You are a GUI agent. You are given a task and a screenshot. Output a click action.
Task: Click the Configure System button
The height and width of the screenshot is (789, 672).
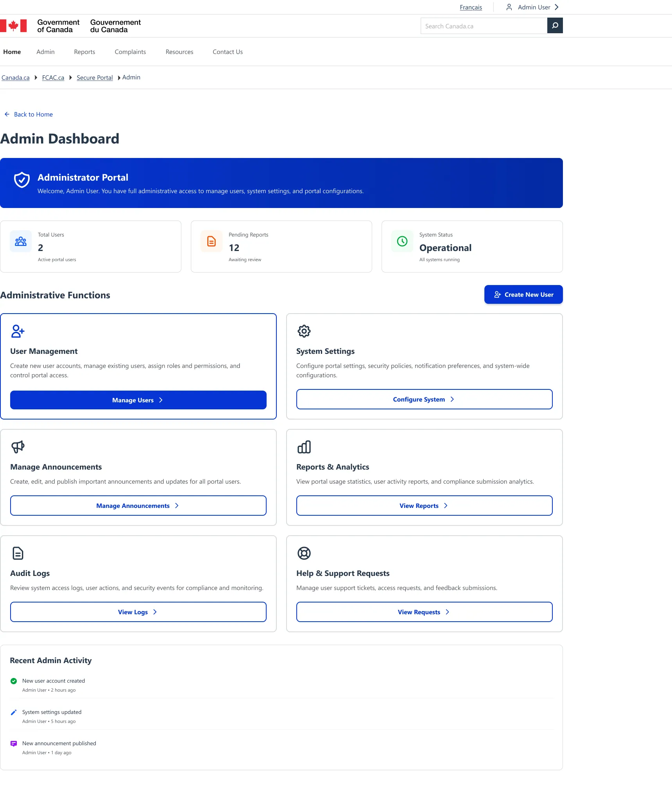point(425,399)
